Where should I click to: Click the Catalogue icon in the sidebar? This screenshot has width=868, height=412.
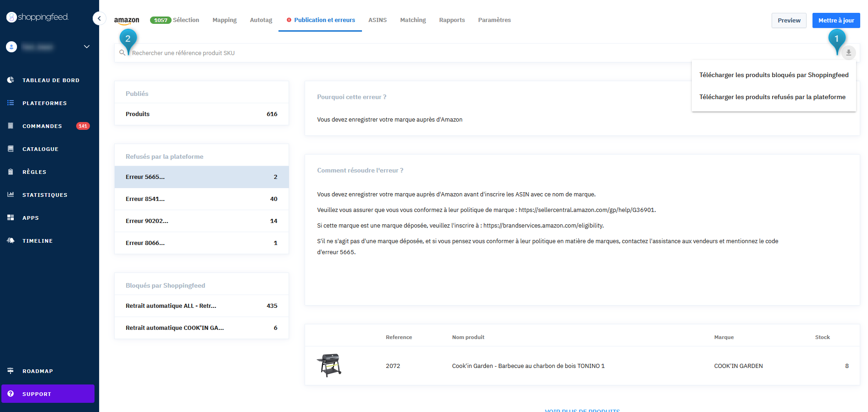click(x=11, y=149)
